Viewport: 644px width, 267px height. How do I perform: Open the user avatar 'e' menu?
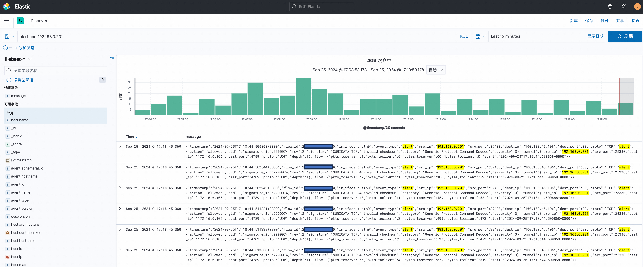(x=637, y=7)
